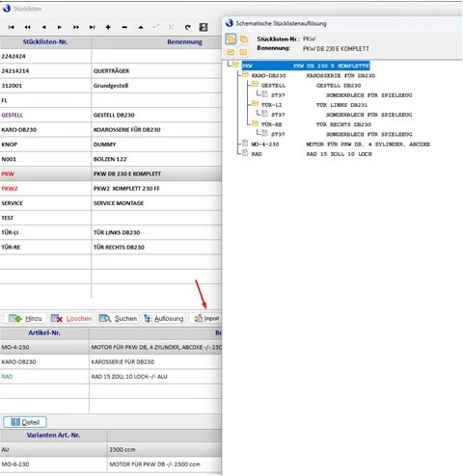Add a record with the plus icon
Screen dimensions: 463x476
pos(108,27)
